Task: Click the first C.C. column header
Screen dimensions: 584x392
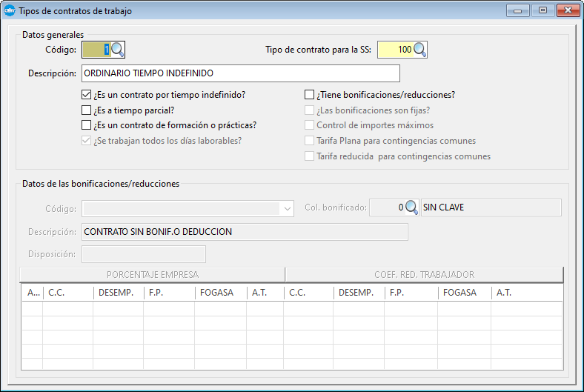Action: (68, 293)
